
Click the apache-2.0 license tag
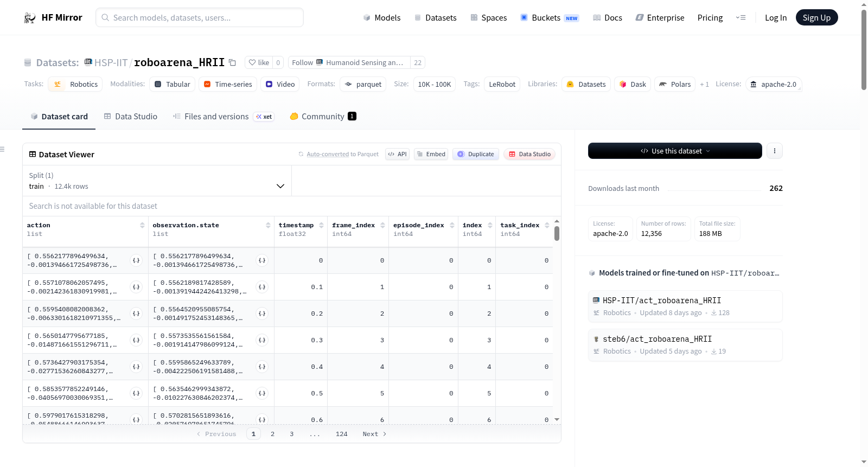774,84
